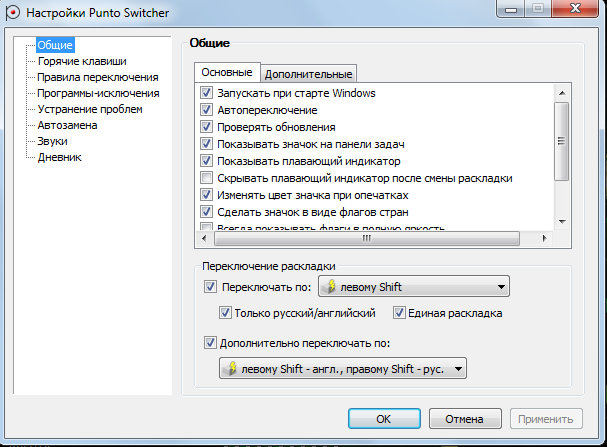Click lightning icon in additional switching dropdown
Viewport: 607px width, 447px height.
point(232,368)
